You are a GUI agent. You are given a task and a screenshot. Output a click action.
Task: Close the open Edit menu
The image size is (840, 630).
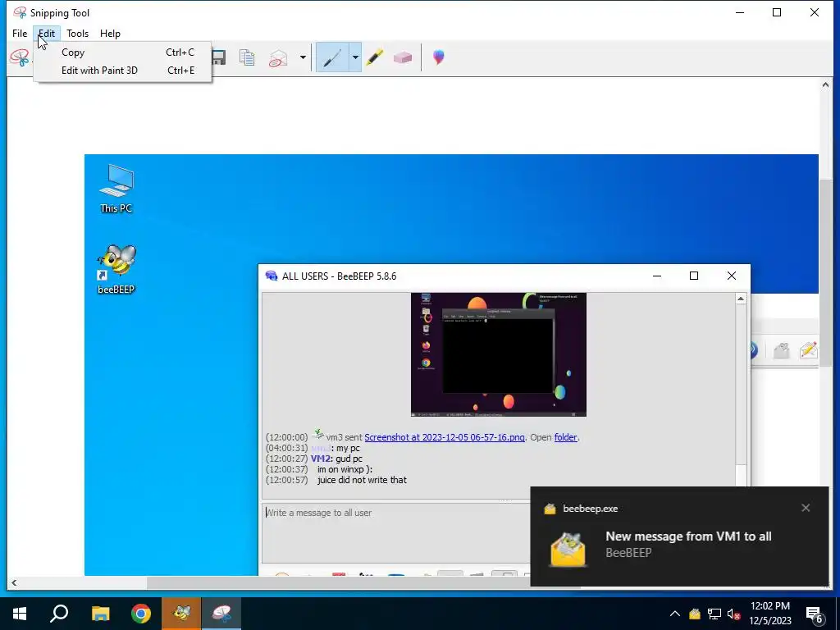[x=47, y=33]
